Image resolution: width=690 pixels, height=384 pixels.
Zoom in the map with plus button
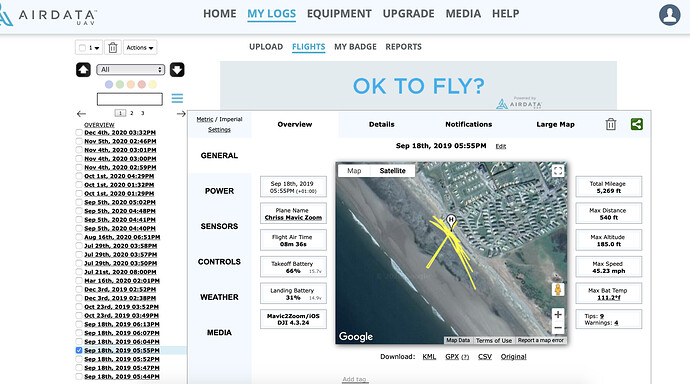pos(558,315)
